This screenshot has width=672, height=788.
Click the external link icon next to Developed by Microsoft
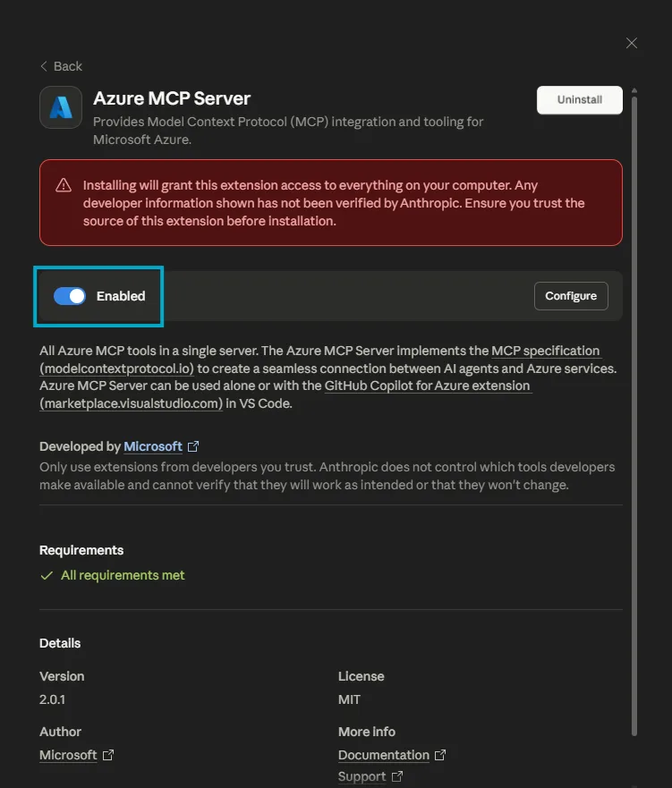(x=194, y=446)
